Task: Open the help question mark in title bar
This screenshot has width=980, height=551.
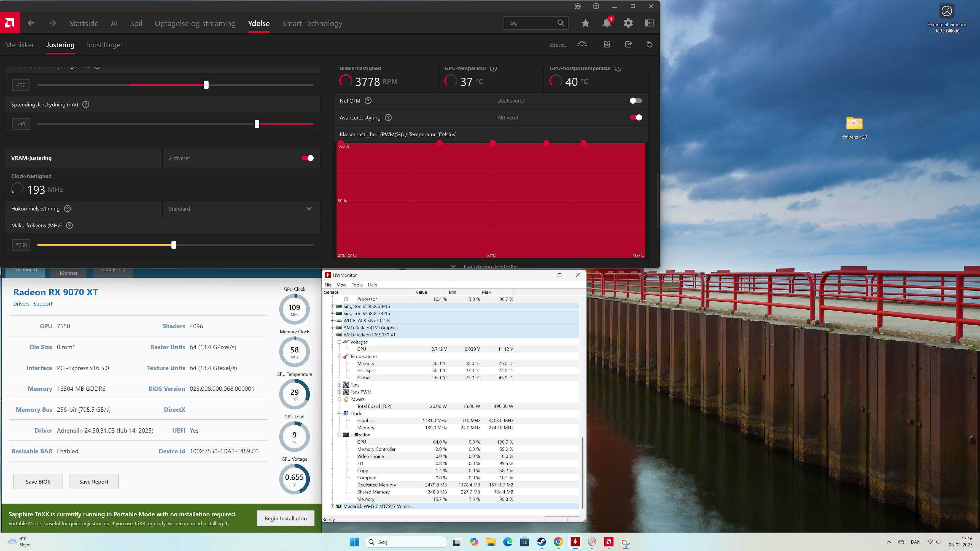Action: (x=596, y=6)
